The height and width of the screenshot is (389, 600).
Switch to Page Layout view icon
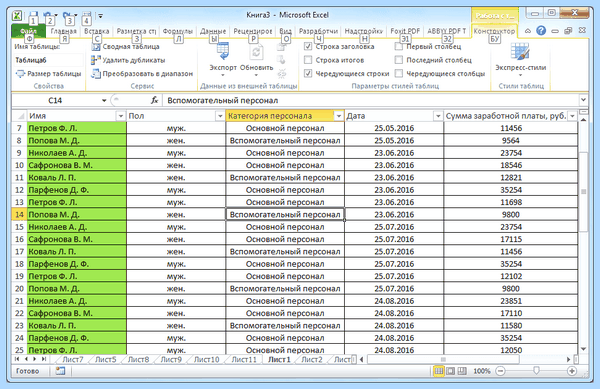click(x=451, y=371)
